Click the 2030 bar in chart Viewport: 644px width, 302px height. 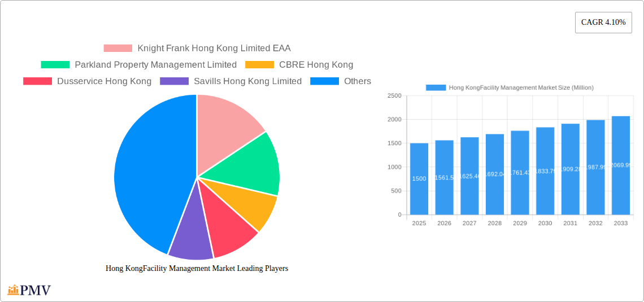pyautogui.click(x=545, y=170)
